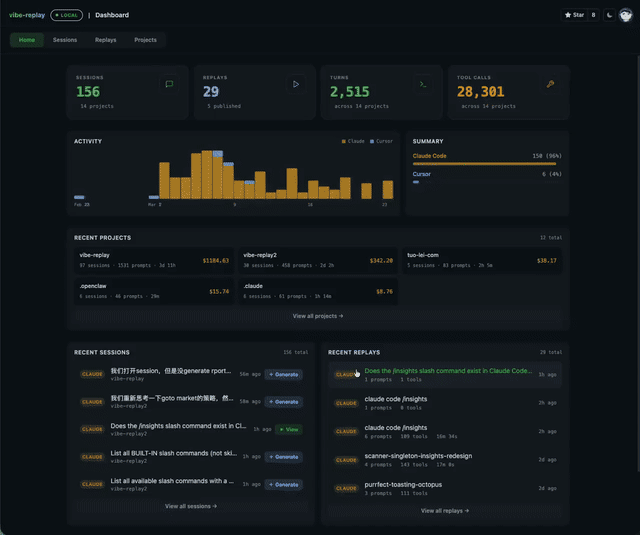This screenshot has width=640, height=535.
Task: Open claude code /insights replay with 109 tools
Action: click(445, 431)
